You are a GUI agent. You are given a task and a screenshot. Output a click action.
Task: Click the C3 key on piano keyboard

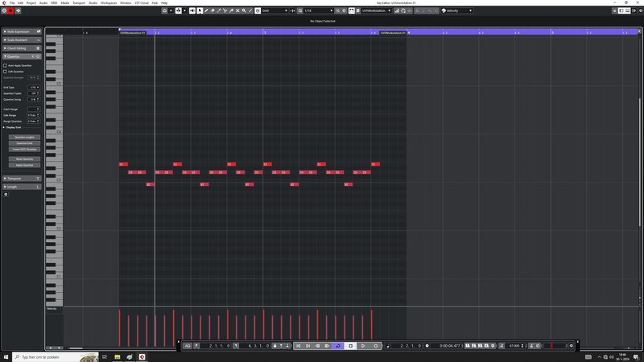(x=54, y=179)
